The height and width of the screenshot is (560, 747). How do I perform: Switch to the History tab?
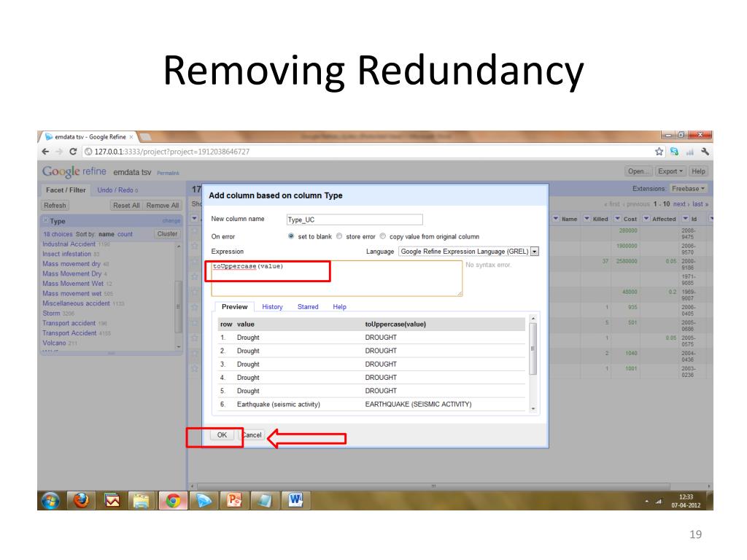click(x=272, y=307)
